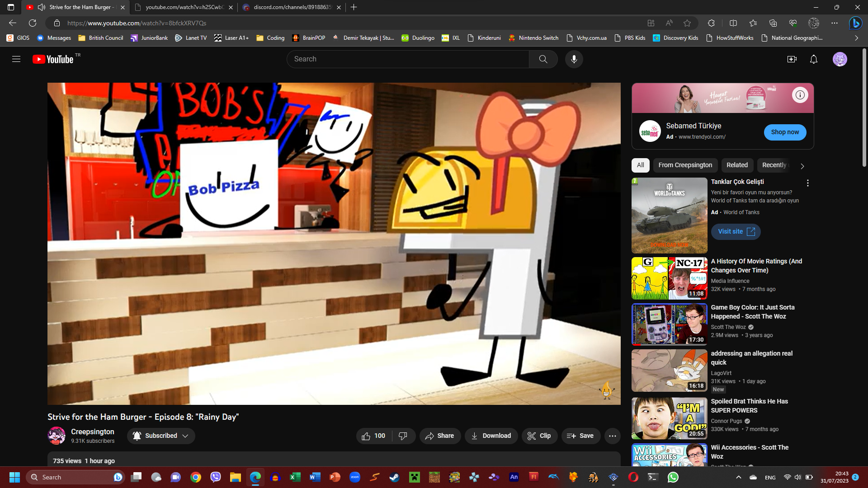Dislike the video with thumbs down

(403, 436)
